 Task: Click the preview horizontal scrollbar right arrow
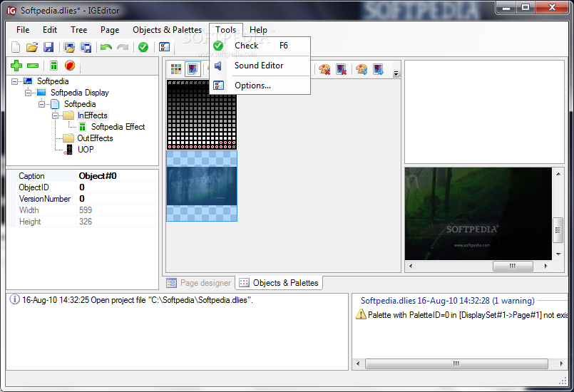coord(546,266)
